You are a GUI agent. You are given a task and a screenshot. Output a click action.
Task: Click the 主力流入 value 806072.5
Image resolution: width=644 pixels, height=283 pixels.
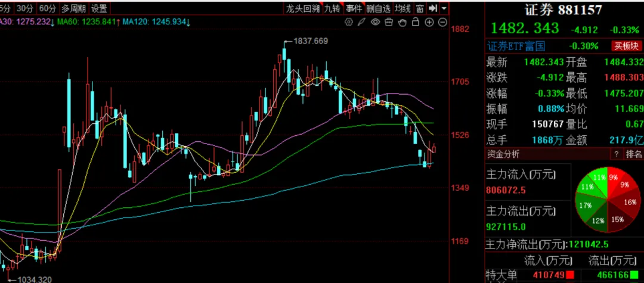click(x=506, y=190)
